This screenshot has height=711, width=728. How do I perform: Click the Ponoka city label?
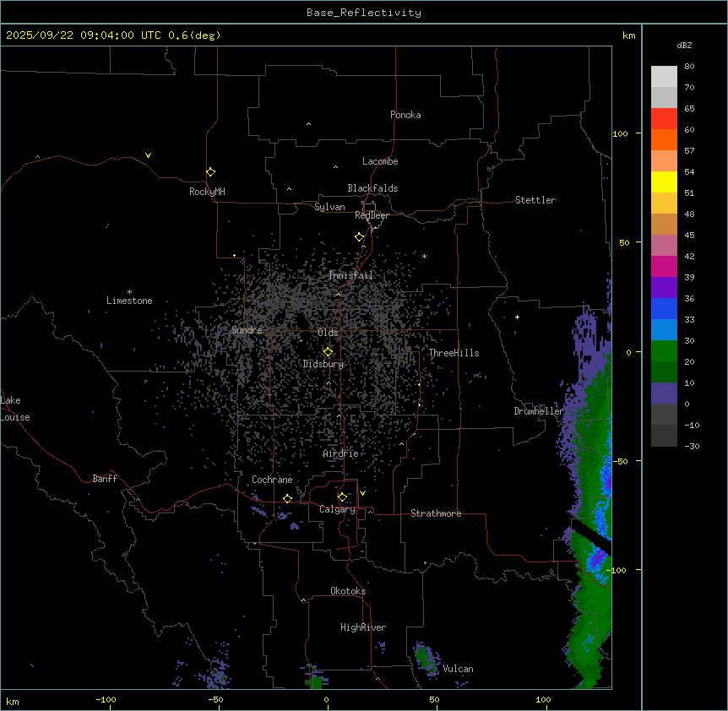click(x=405, y=115)
